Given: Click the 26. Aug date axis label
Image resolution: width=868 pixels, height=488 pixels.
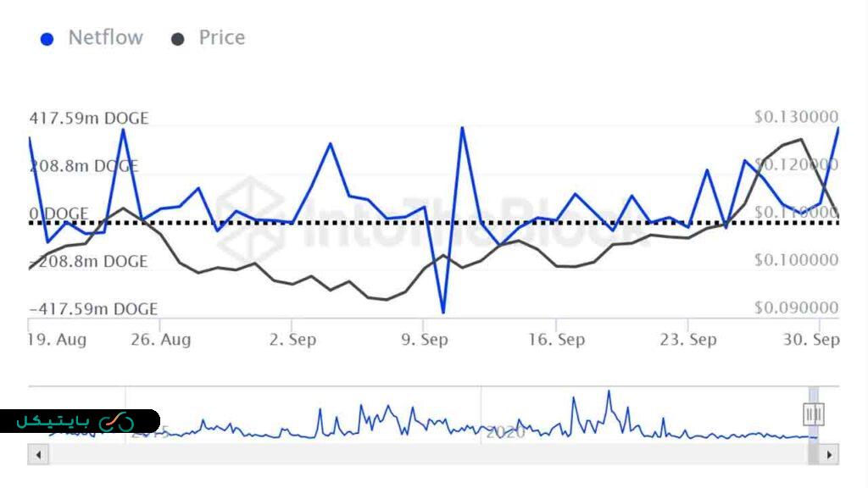Looking at the screenshot, I should pyautogui.click(x=162, y=340).
